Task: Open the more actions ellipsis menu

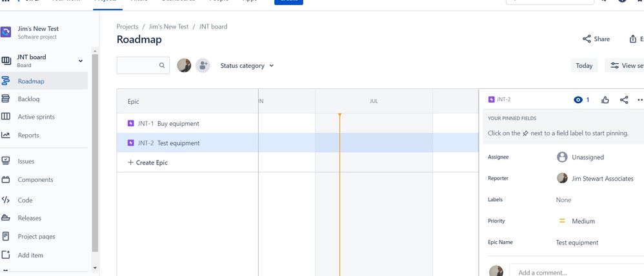Action: coord(640,100)
